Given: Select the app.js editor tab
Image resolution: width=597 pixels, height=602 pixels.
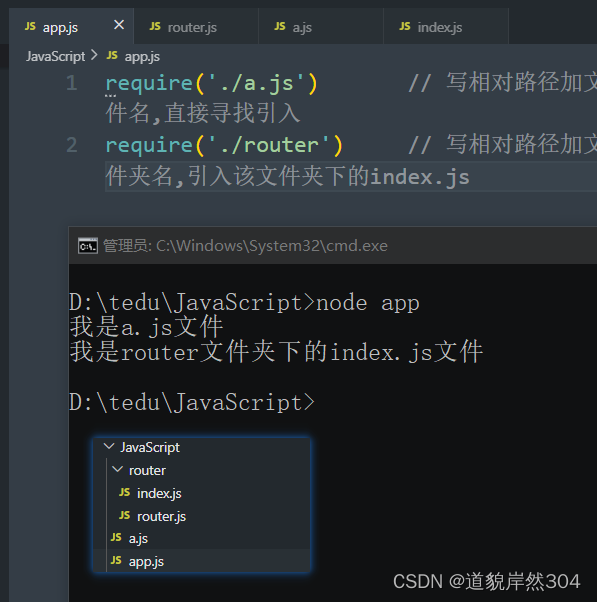Looking at the screenshot, I should 71,26.
